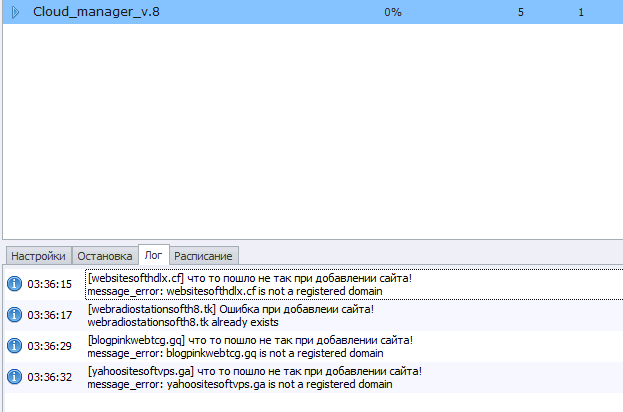The width and height of the screenshot is (623, 412).
Task: Click the info icon of the 03:36:32 log entry
Action: 14,377
